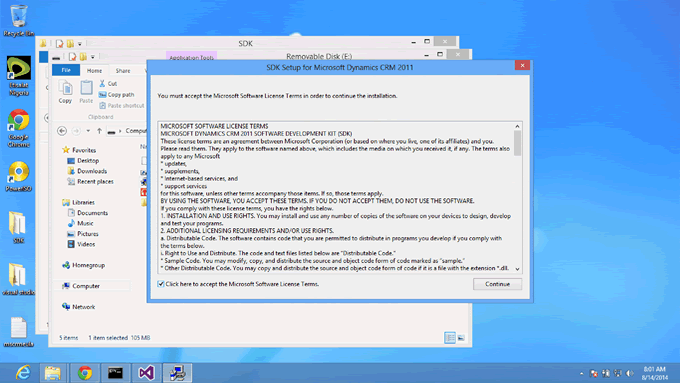
Task: Open quick access dropdown in Removable Disk window
Action: [x=93, y=57]
